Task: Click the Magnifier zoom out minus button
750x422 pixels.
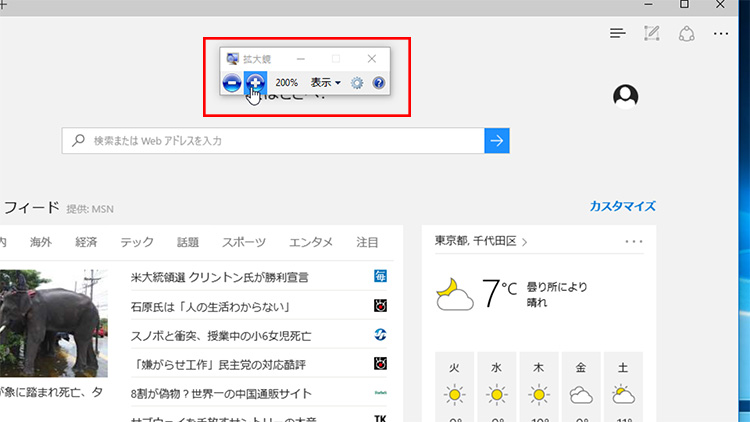Action: coord(231,82)
